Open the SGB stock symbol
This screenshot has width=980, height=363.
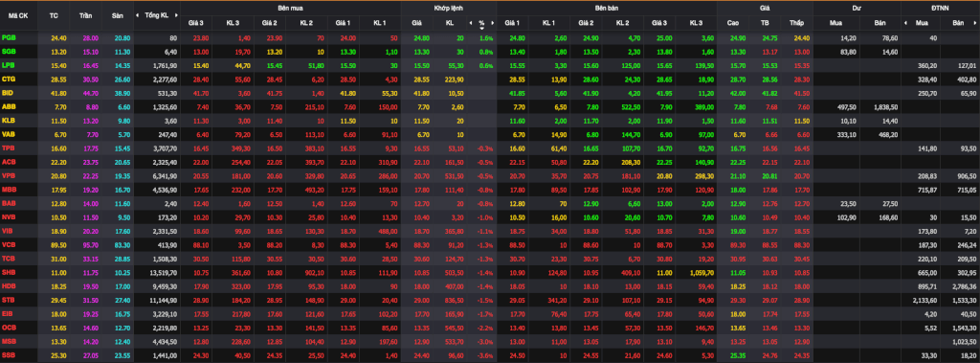tap(9, 52)
